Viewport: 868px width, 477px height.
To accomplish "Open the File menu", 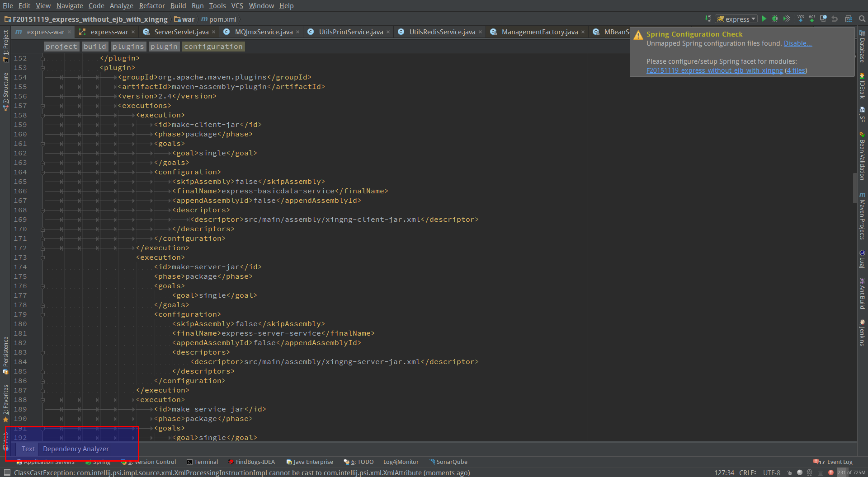I will 8,5.
